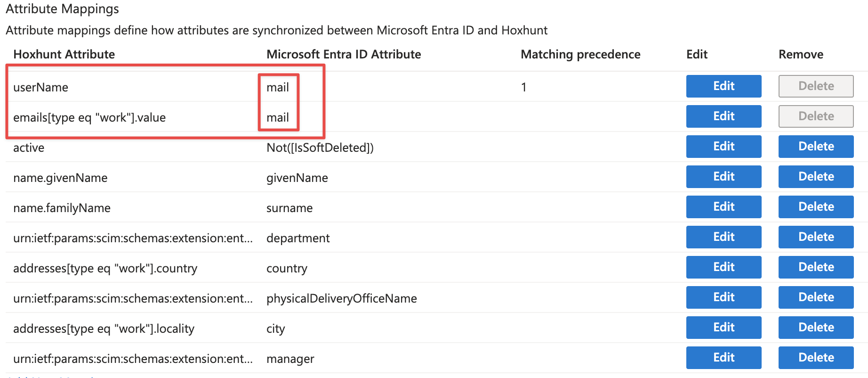Edit the manager attribute mapping
868x378 pixels.
723,358
